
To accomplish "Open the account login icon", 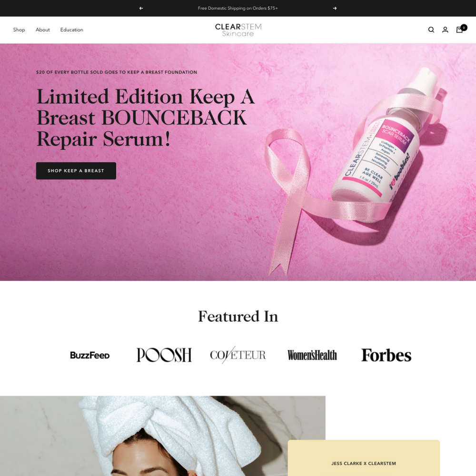I will [445, 30].
